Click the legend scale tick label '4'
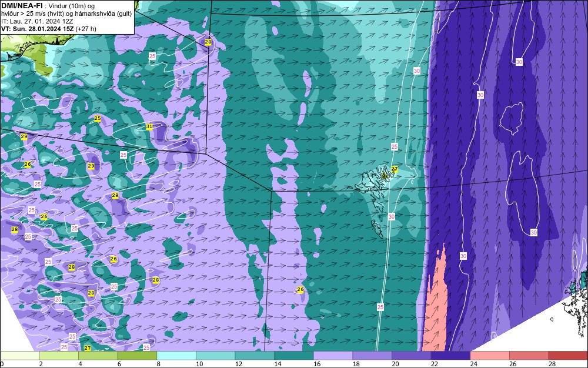588x368 pixels. point(80,364)
